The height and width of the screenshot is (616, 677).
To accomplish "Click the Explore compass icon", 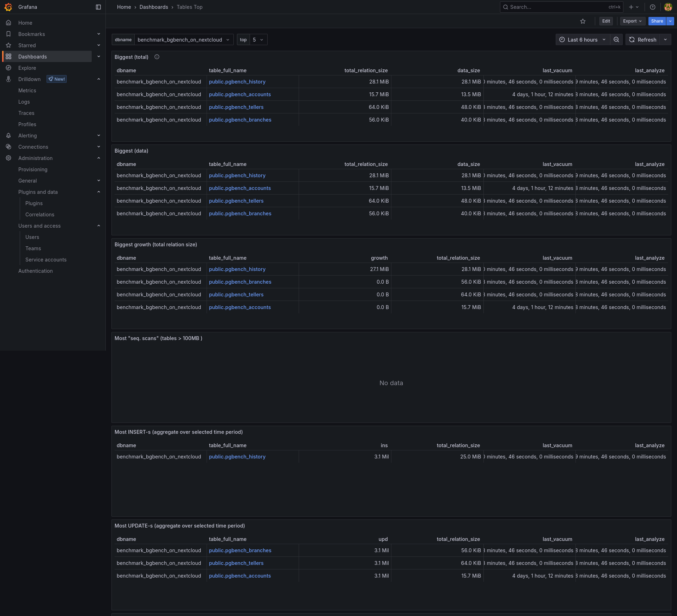I will [8, 68].
